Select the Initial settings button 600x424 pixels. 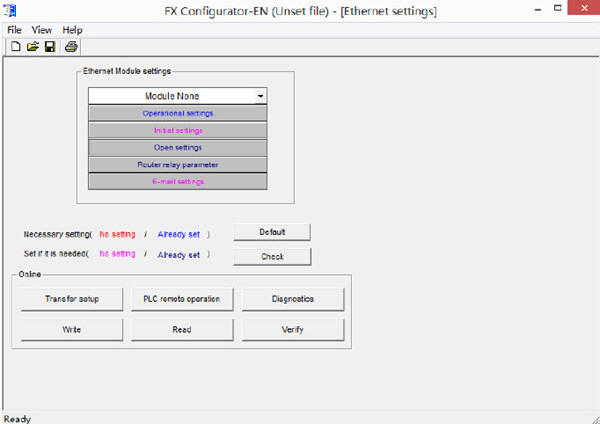coord(177,130)
